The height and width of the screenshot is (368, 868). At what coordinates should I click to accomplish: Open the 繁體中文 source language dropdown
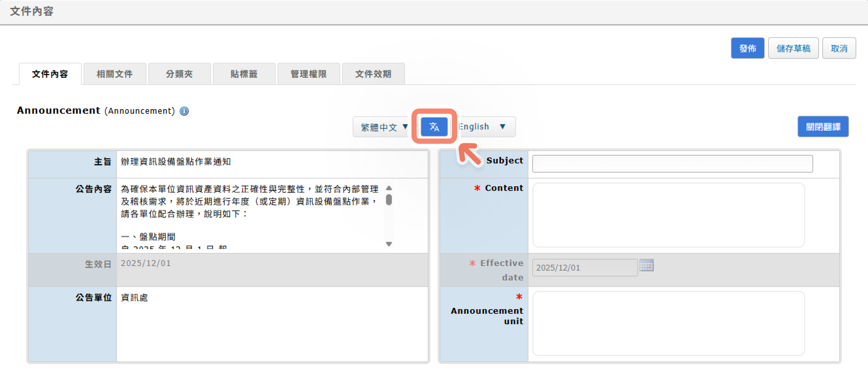pyautogui.click(x=384, y=127)
